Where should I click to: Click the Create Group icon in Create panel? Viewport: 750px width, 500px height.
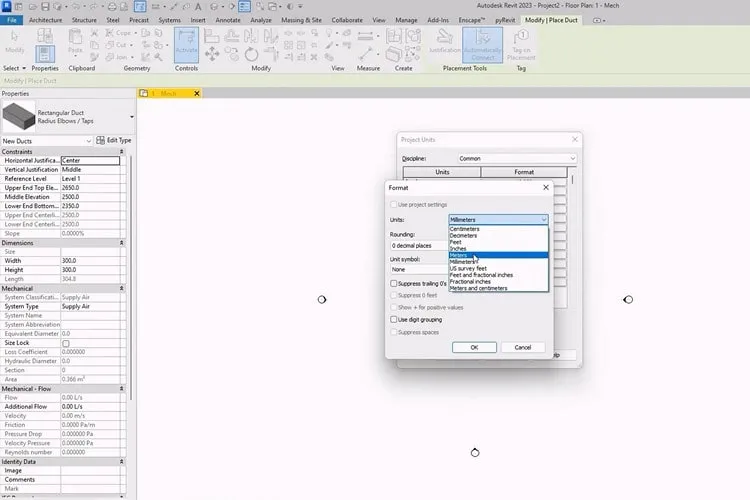click(413, 36)
